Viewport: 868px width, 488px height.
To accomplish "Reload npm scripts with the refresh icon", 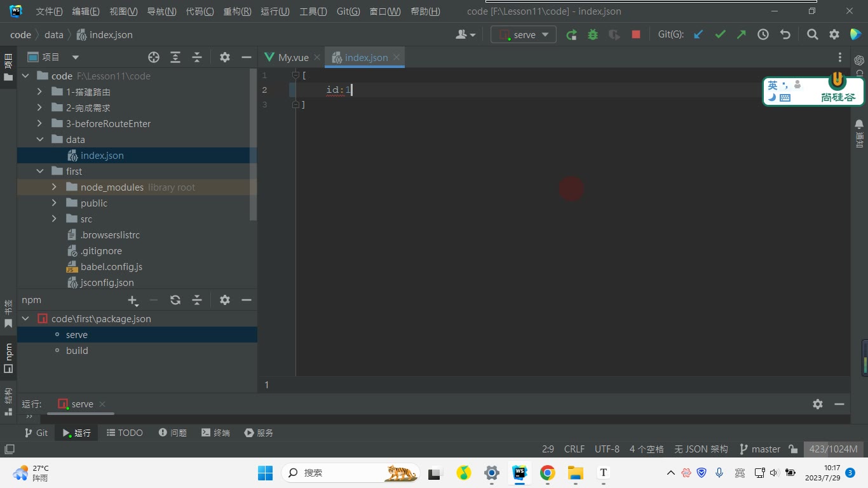I will coord(175,300).
